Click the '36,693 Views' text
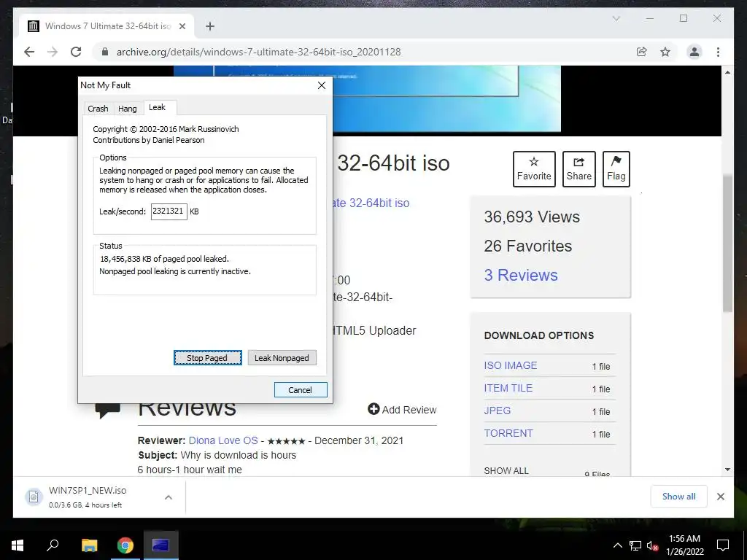The height and width of the screenshot is (560, 747). (532, 217)
